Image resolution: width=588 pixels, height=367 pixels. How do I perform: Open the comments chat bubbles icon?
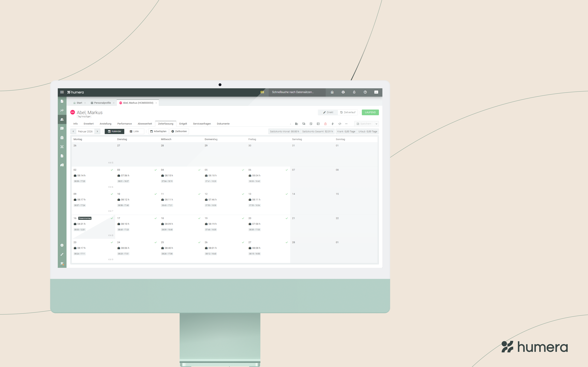click(x=304, y=124)
